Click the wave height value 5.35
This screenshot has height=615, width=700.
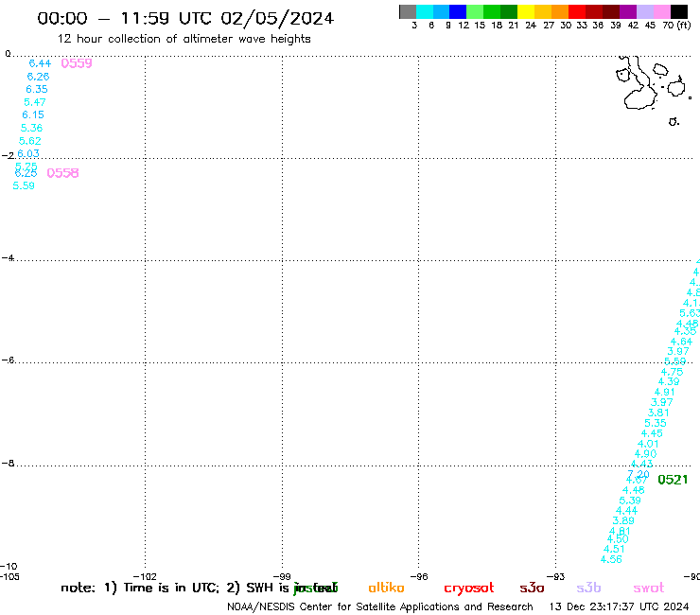[x=656, y=423]
